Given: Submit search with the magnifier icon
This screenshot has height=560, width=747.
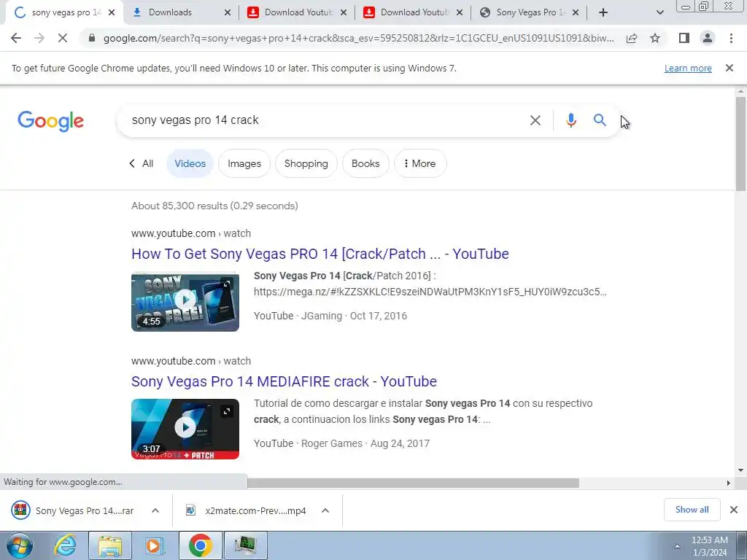Looking at the screenshot, I should pyautogui.click(x=600, y=120).
